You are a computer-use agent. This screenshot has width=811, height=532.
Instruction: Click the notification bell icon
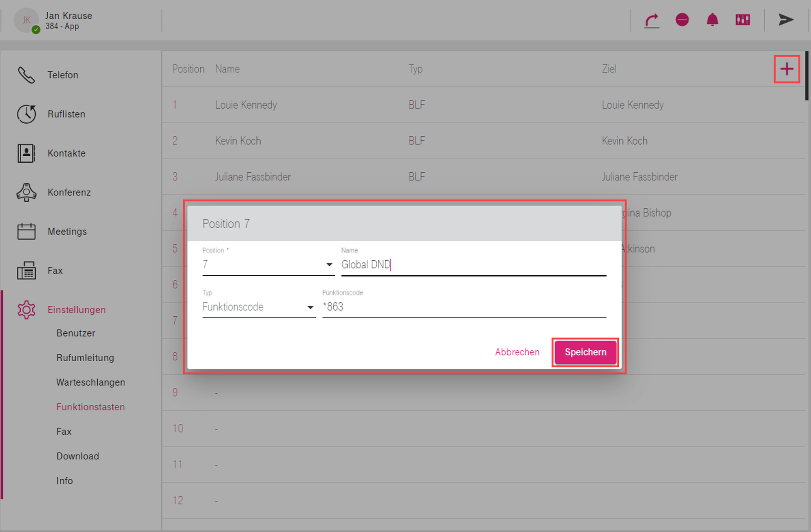tap(712, 20)
